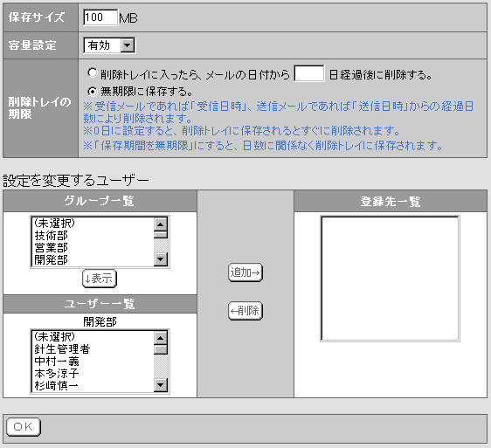Open the 容量設定 dropdown showing 有効
Viewport: 491px width, 448px height.
109,45
